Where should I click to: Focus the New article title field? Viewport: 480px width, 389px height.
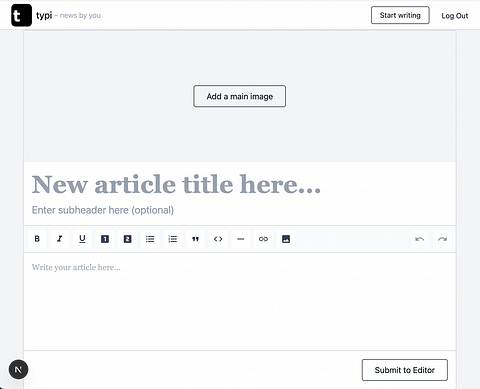click(x=240, y=184)
